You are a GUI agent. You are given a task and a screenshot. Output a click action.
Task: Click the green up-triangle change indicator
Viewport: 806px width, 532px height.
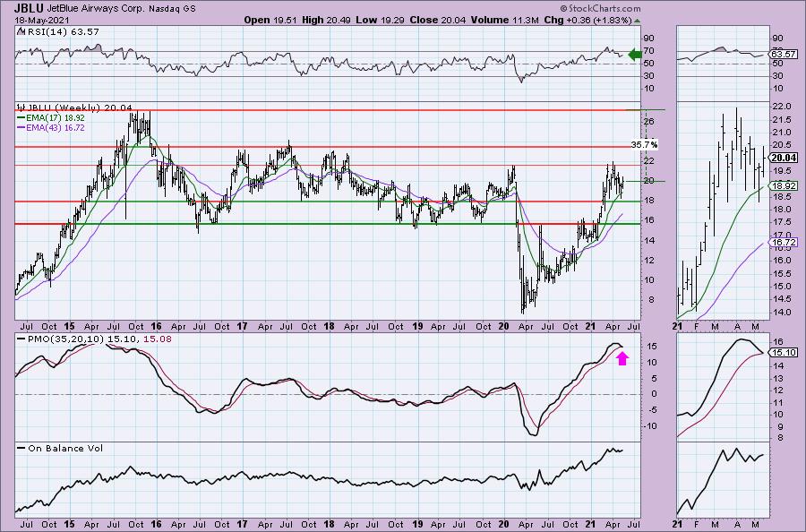coord(638,21)
